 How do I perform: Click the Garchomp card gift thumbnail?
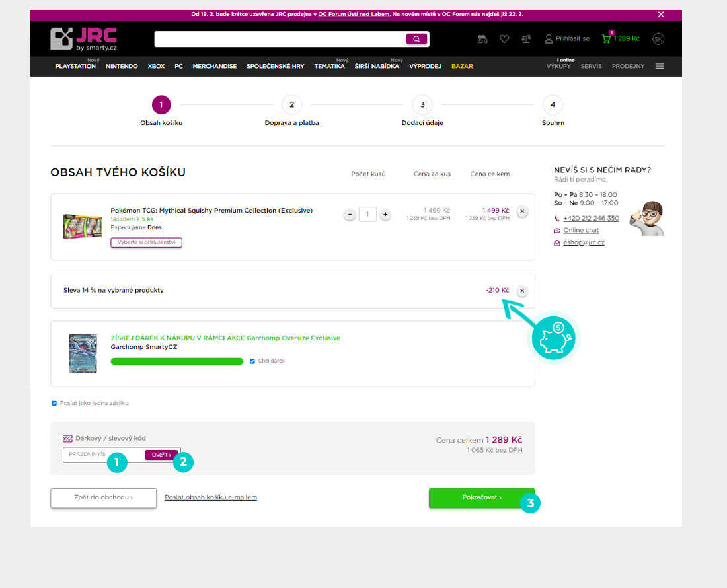point(83,353)
